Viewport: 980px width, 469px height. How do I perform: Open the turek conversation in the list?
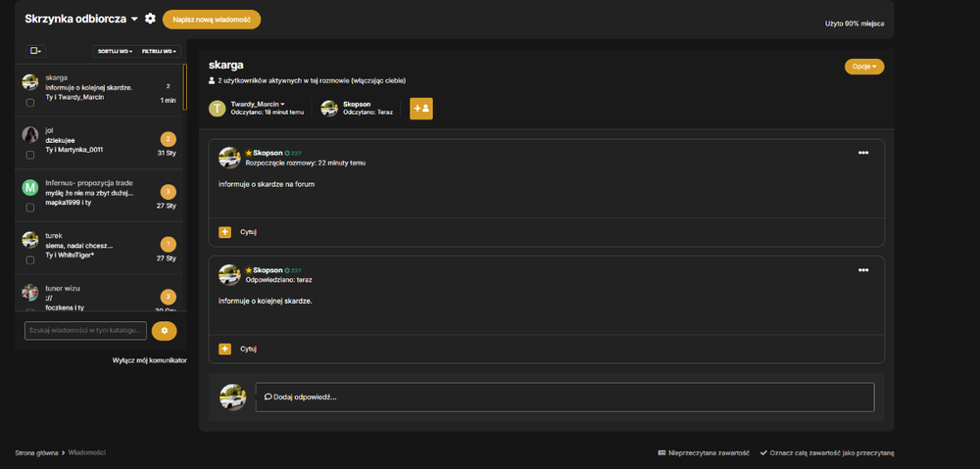click(x=101, y=248)
